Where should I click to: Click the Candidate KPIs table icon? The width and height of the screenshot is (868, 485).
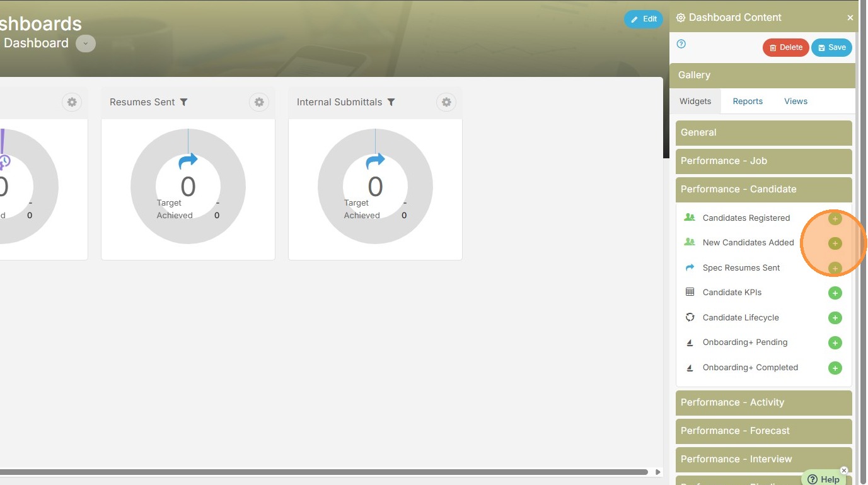690,292
